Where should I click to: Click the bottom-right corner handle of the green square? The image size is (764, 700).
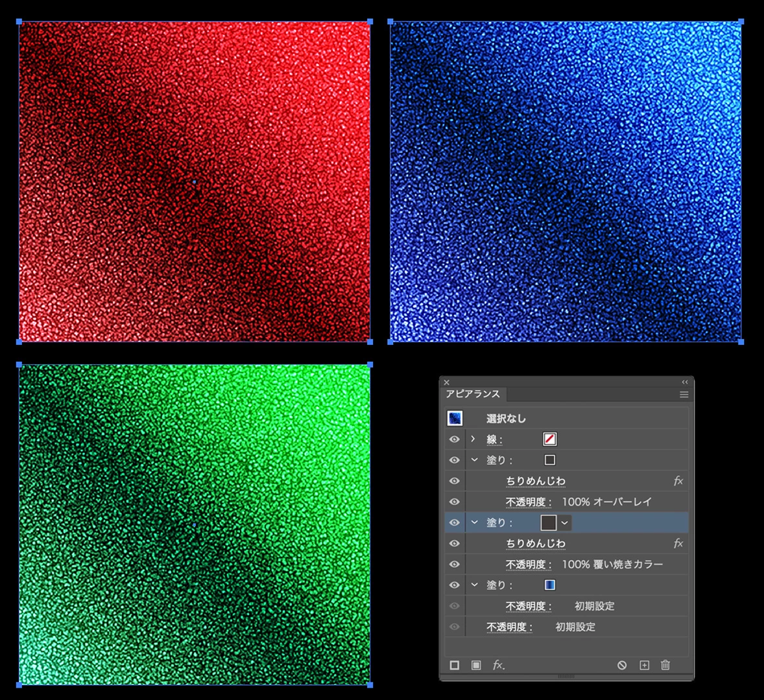click(370, 685)
